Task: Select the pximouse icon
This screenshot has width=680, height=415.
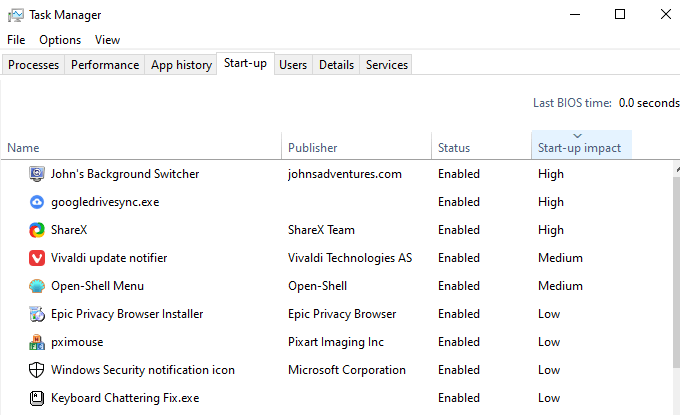Action: [36, 342]
